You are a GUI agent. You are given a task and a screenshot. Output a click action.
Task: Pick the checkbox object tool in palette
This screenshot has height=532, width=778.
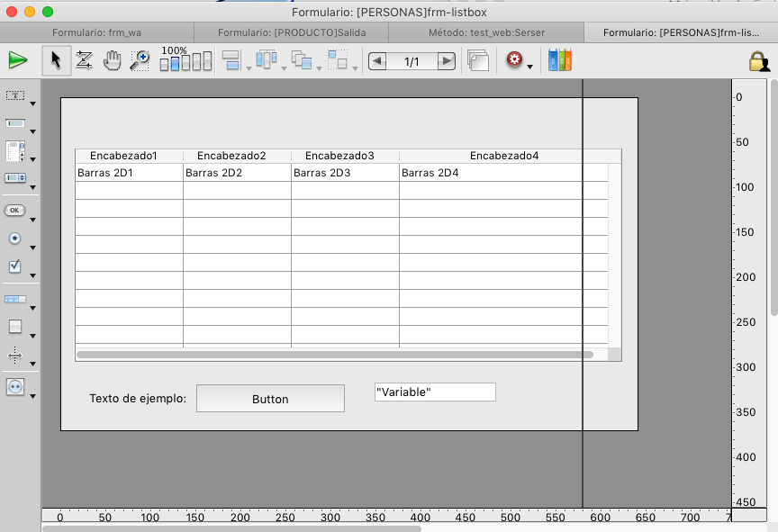15,266
